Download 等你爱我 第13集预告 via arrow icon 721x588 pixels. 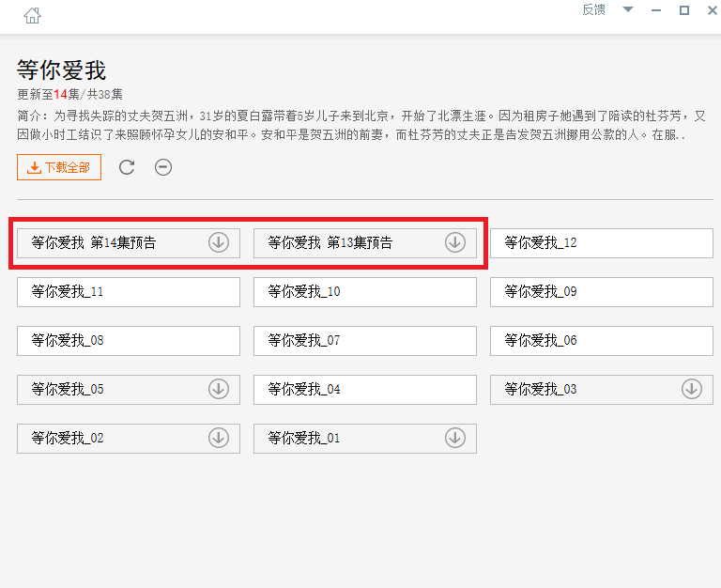click(x=455, y=242)
